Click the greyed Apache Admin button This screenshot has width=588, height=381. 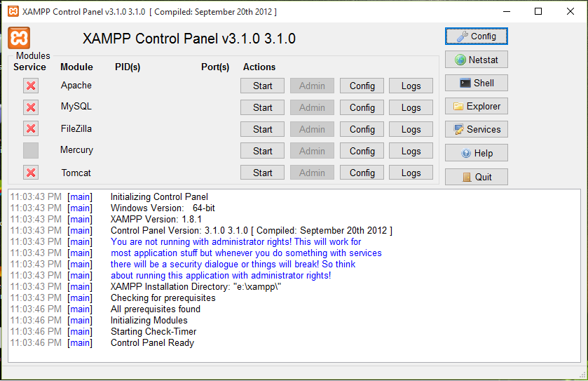coord(312,86)
